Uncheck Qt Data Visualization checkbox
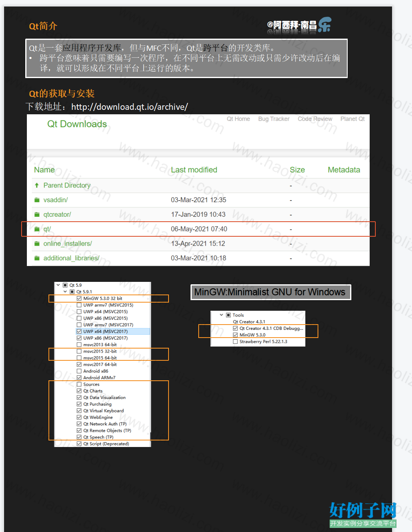 click(79, 397)
